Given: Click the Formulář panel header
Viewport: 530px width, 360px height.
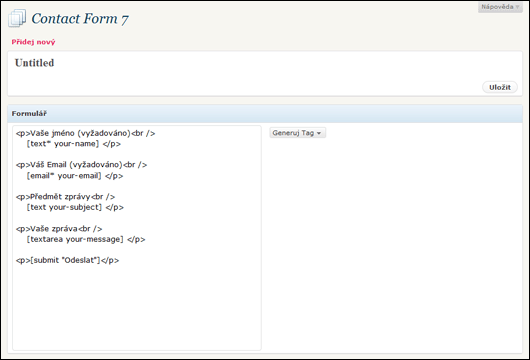Looking at the screenshot, I should pos(265,114).
